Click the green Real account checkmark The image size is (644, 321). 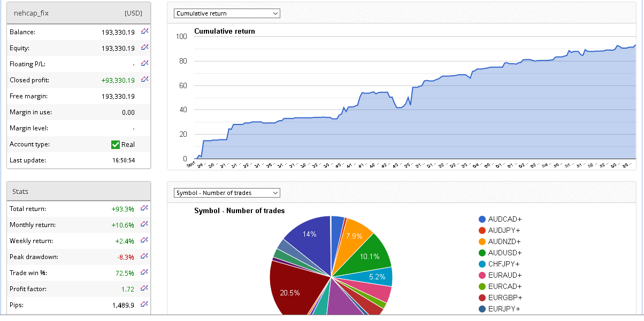tap(115, 144)
